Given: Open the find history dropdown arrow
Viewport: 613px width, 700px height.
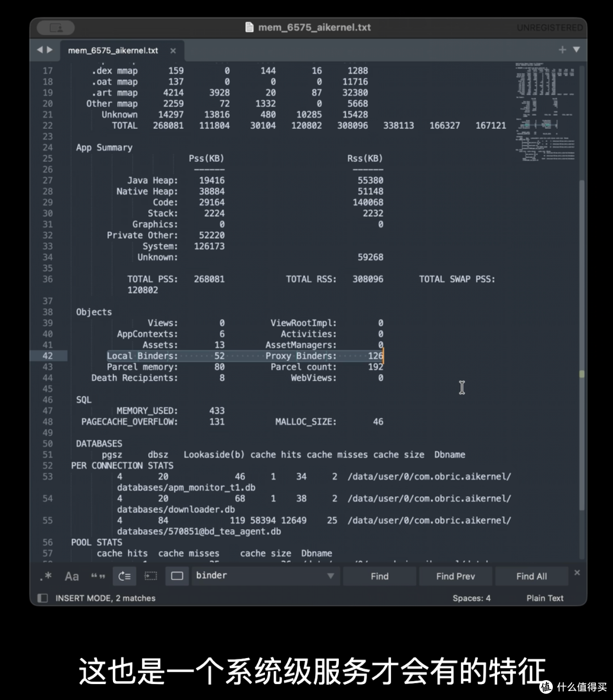Looking at the screenshot, I should pyautogui.click(x=331, y=576).
